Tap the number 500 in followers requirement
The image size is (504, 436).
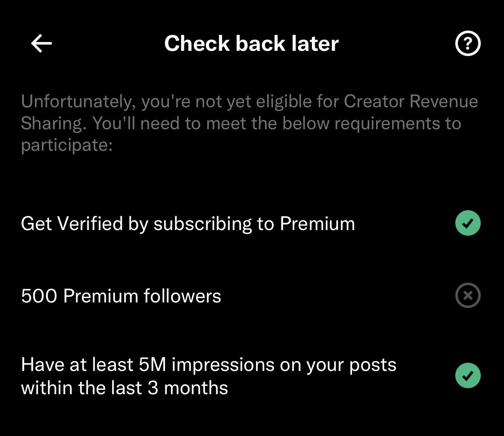(x=39, y=296)
